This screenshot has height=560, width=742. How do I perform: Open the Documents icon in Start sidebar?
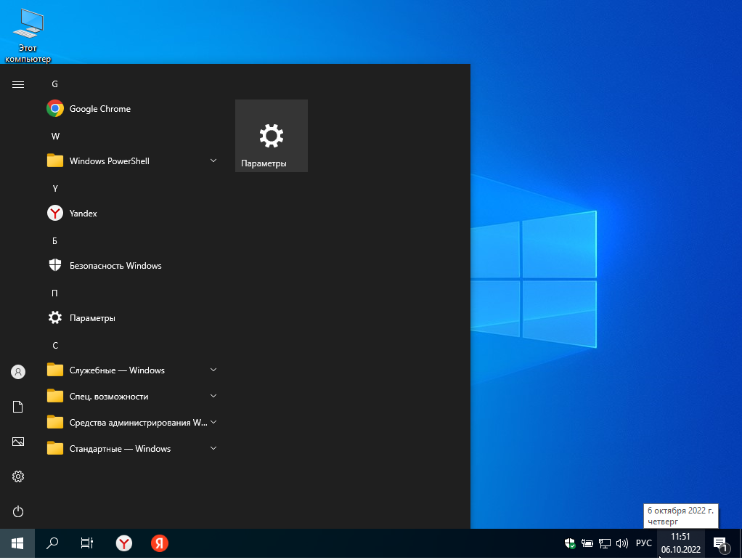[18, 407]
